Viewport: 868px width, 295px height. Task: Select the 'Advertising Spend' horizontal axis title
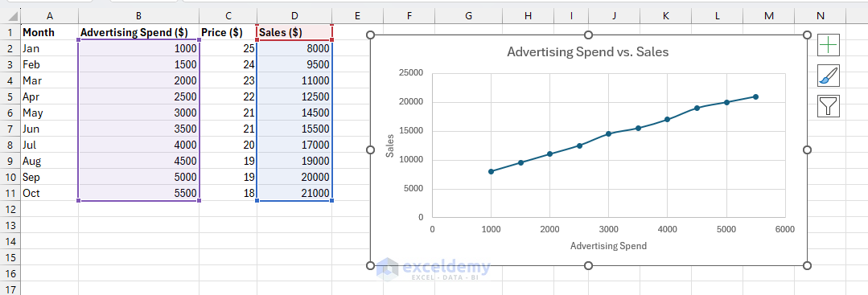(608, 245)
